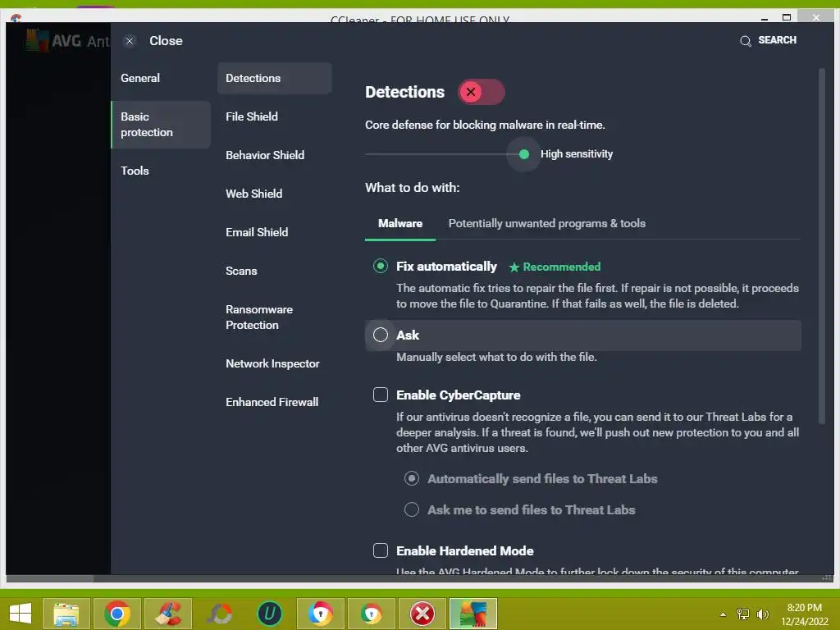Click the Close settings label
The height and width of the screenshot is (630, 840).
[166, 41]
